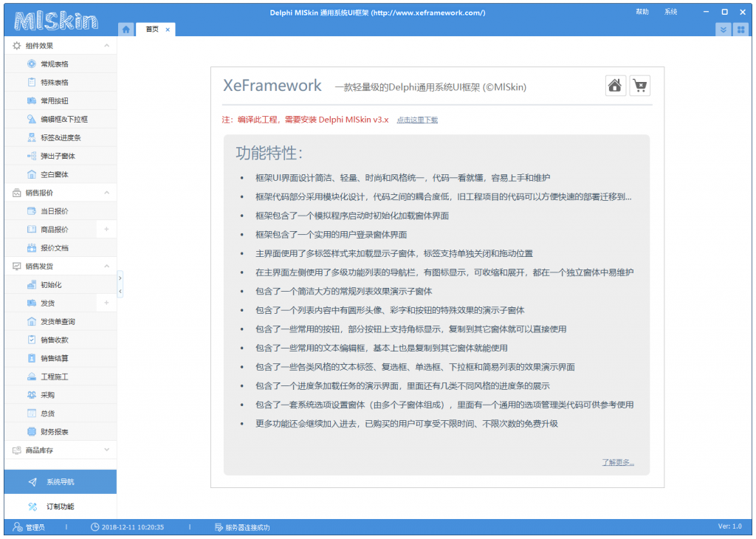Image resolution: width=756 pixels, height=539 pixels.
Task: Click the XeFramework heading text
Action: (272, 86)
